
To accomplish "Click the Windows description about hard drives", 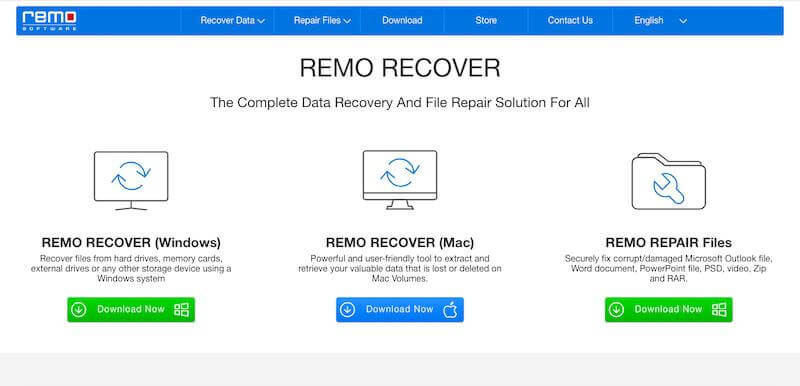I will pos(131,268).
